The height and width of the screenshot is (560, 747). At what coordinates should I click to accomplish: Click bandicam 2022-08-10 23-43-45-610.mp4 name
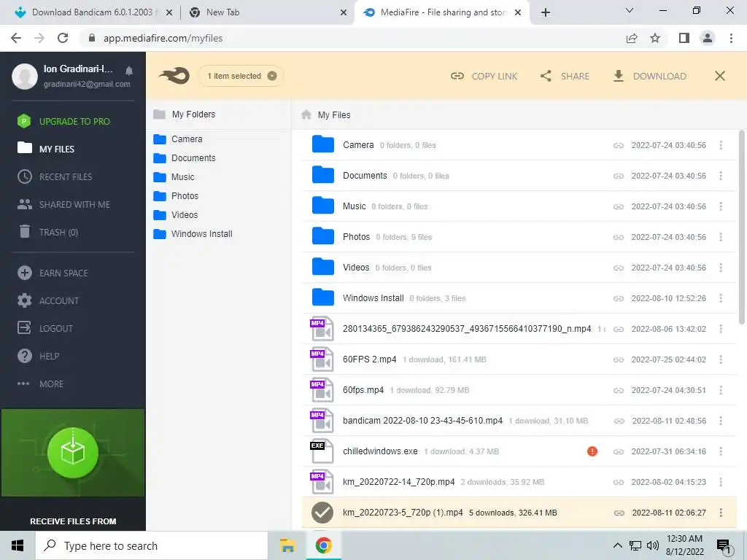[x=422, y=421]
